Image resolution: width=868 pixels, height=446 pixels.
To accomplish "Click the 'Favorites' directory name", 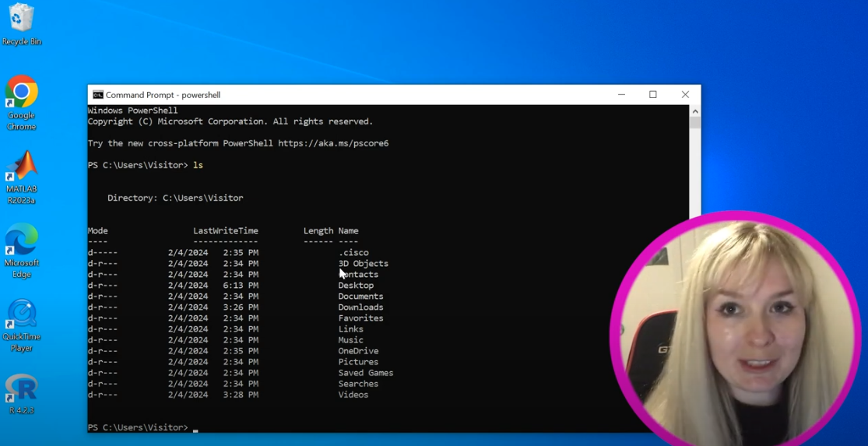I will [x=360, y=318].
